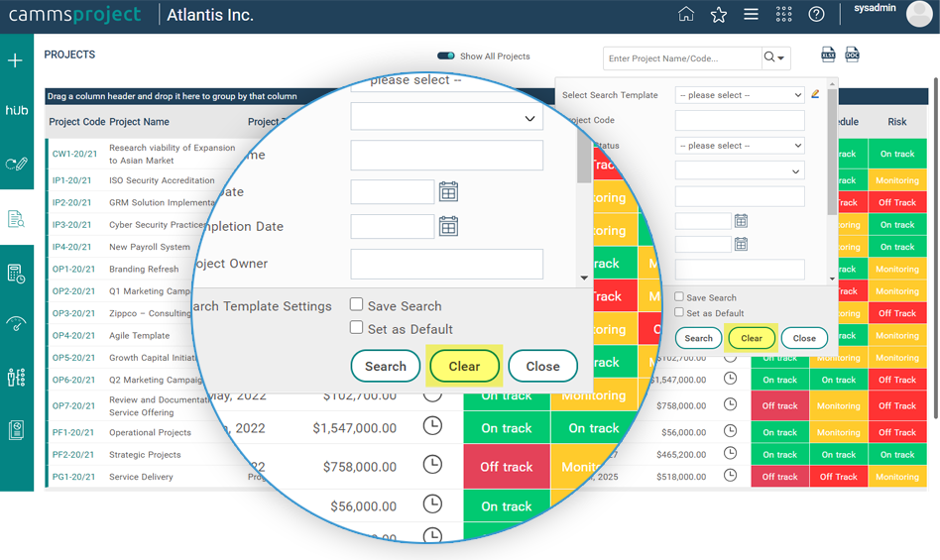Go to the Home page icon
This screenshot has width=940, height=560.
686,14
